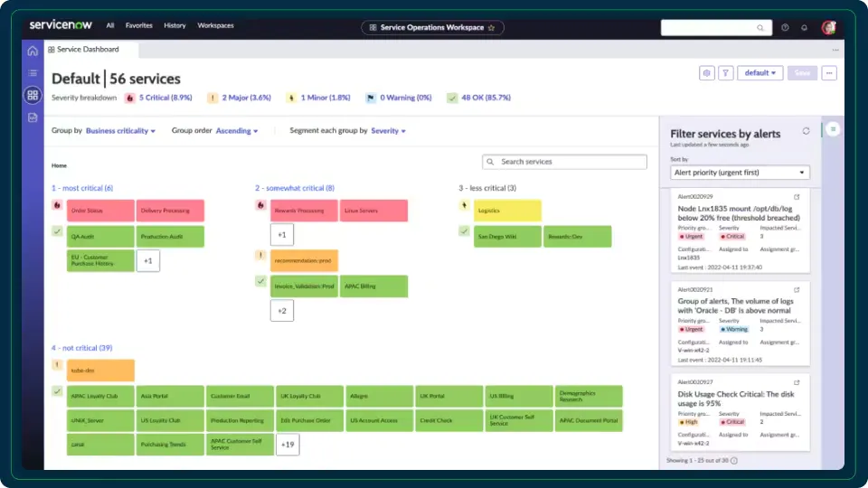868x488 pixels.
Task: Filter by 2 Major severity link
Action: click(x=246, y=98)
